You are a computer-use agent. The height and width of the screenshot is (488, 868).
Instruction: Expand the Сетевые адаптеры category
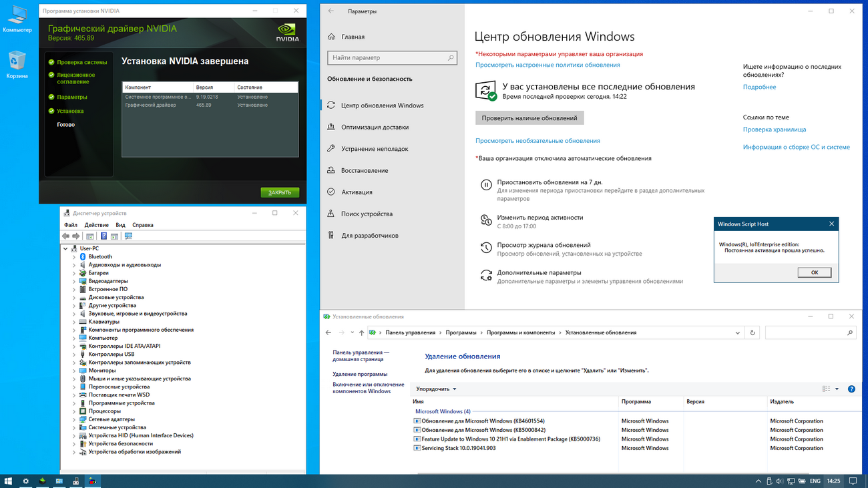[74, 419]
